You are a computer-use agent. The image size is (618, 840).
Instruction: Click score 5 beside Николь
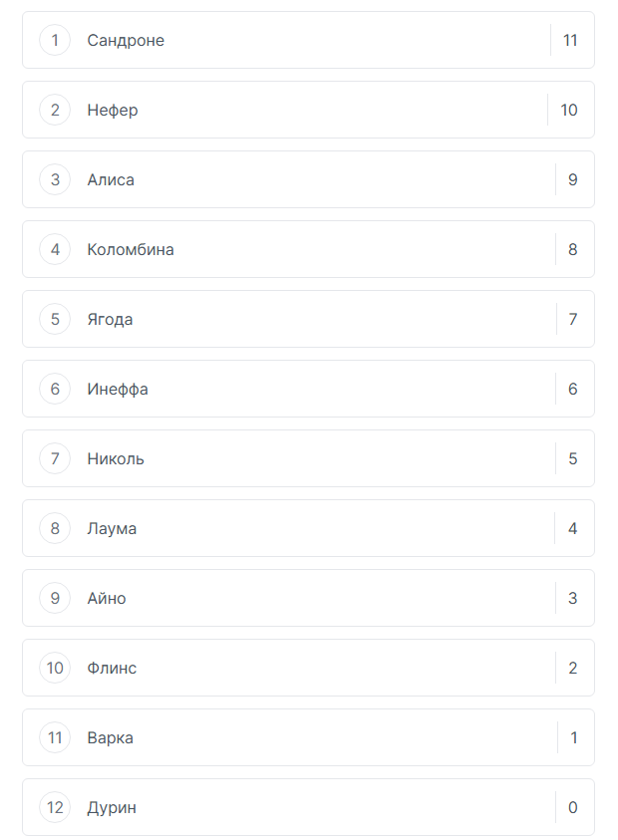tap(573, 459)
